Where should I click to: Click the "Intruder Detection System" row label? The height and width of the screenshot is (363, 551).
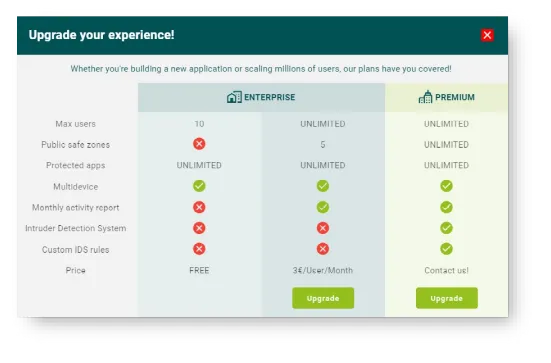tap(76, 228)
